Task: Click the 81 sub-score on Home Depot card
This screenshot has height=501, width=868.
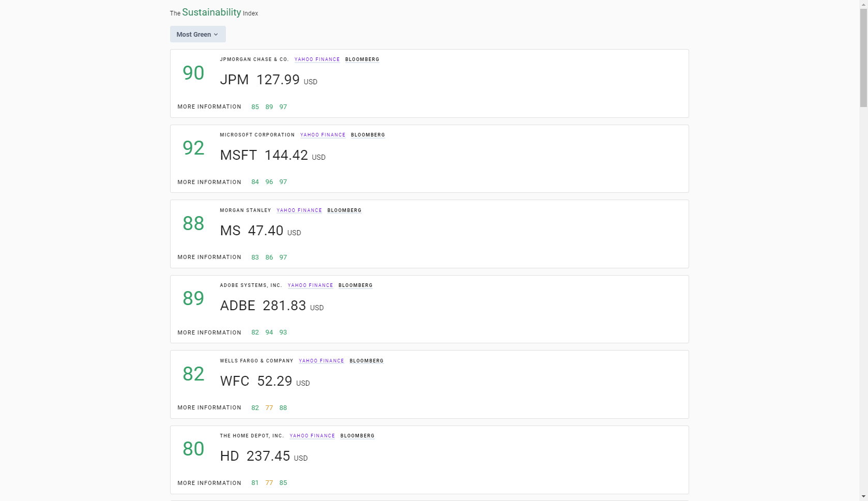Action: coord(255,483)
